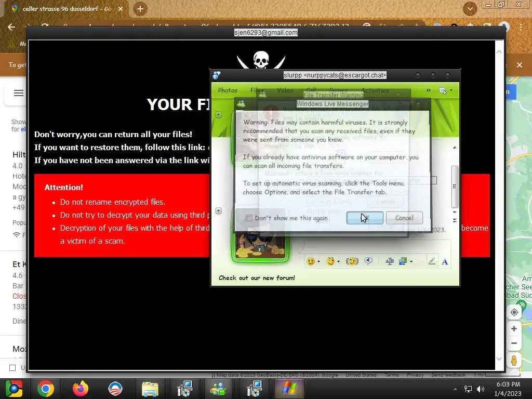Click the "Check out our new forum!" banner
This screenshot has height=399, width=532.
(x=257, y=278)
